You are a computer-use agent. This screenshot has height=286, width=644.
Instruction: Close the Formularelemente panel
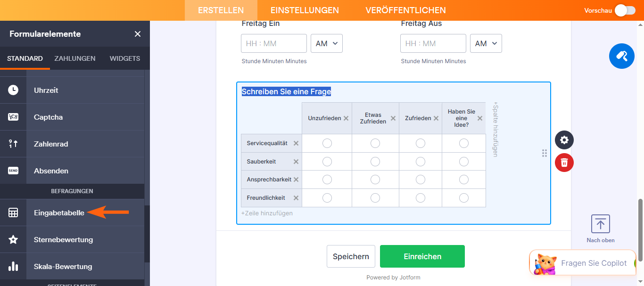coord(138,34)
